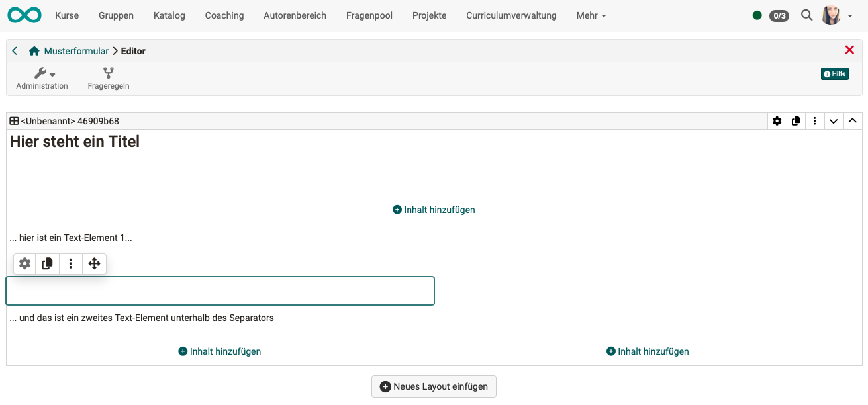Viewport: 868px width, 405px height.
Task: Open the separator element settings gear
Action: click(x=24, y=263)
